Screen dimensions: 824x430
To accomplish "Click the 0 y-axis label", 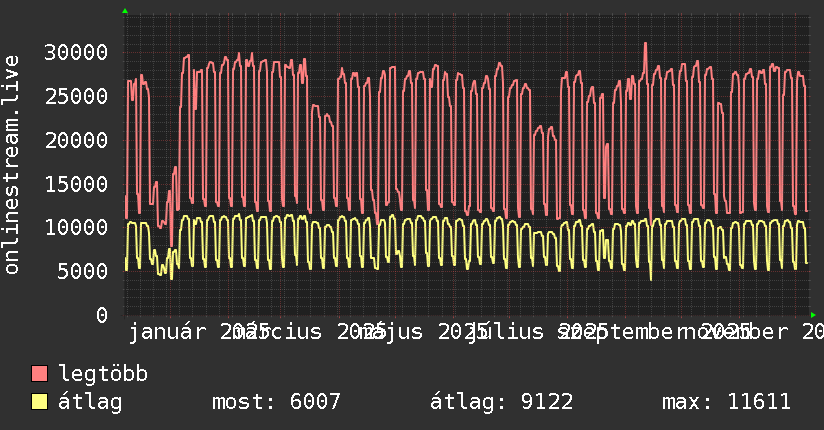I will [102, 315].
